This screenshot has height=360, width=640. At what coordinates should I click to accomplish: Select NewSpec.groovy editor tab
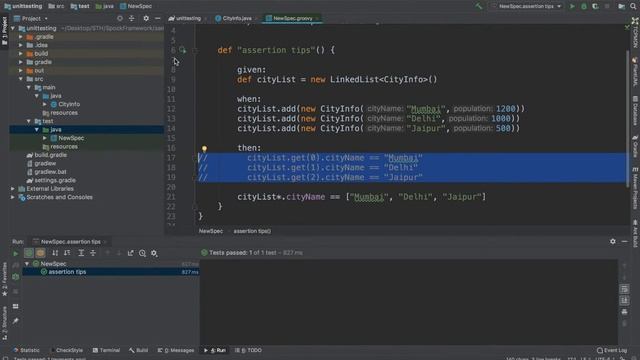[x=292, y=18]
